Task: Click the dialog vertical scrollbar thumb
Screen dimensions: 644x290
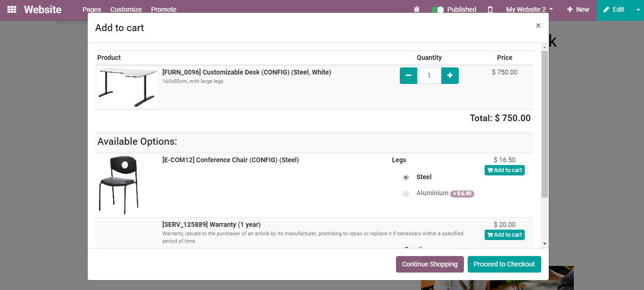Action: click(545, 124)
